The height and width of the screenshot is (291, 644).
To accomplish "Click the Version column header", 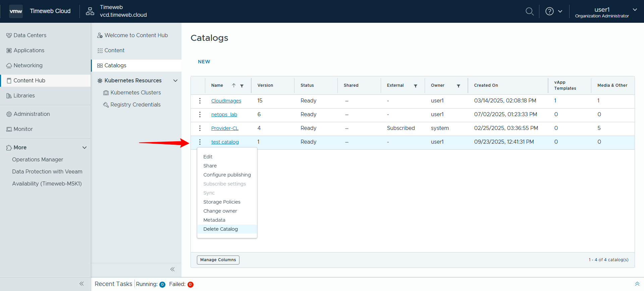I will tap(265, 85).
